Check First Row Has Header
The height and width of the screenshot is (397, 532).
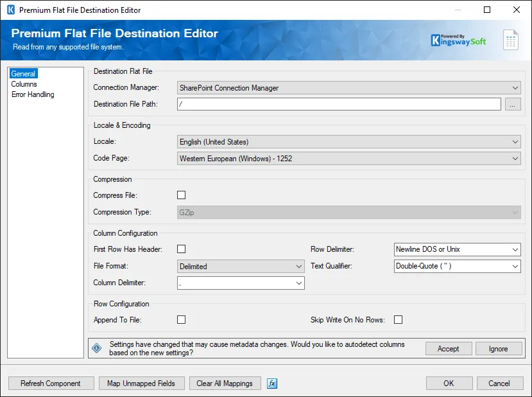(x=180, y=249)
